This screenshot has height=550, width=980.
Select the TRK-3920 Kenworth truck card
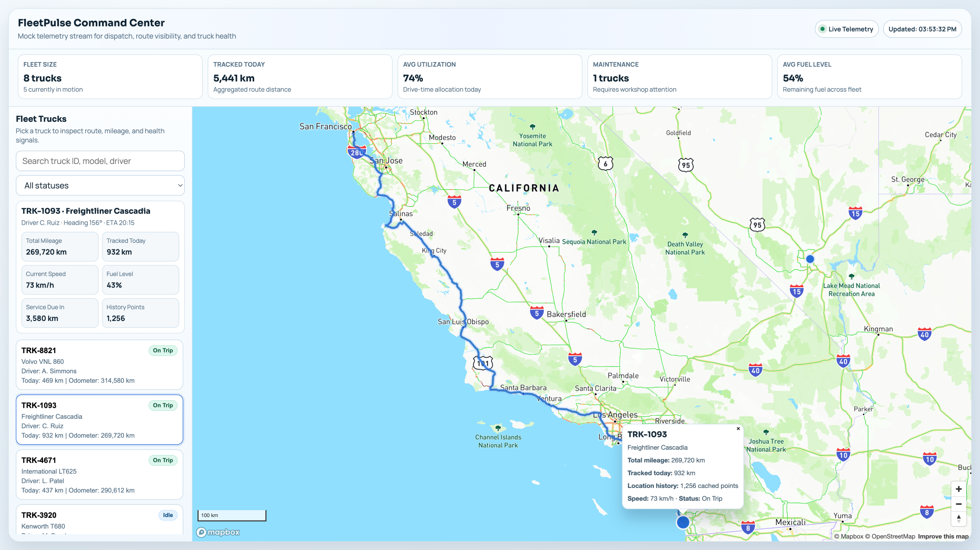pyautogui.click(x=100, y=519)
